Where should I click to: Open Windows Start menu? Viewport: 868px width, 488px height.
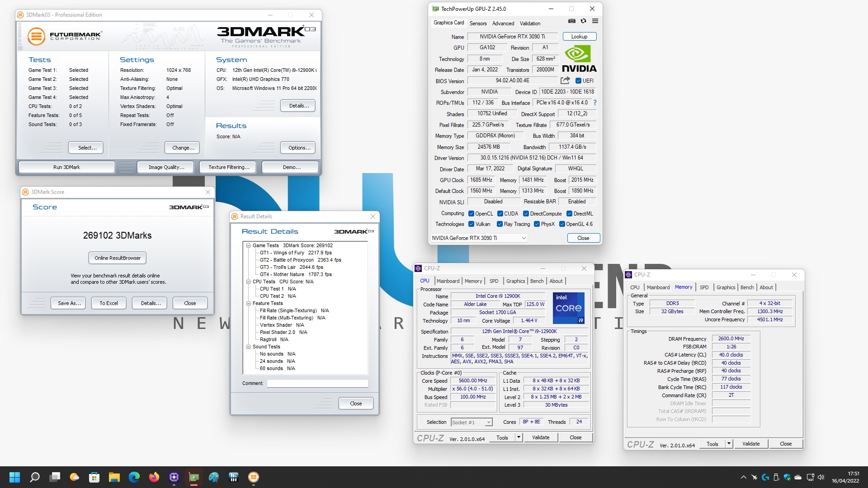click(x=14, y=477)
